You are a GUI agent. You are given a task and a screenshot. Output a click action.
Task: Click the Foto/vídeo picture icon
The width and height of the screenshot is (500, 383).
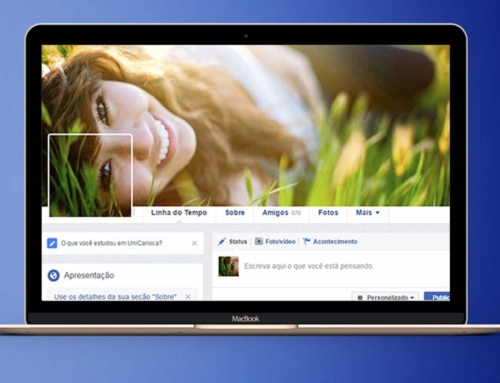click(x=259, y=241)
